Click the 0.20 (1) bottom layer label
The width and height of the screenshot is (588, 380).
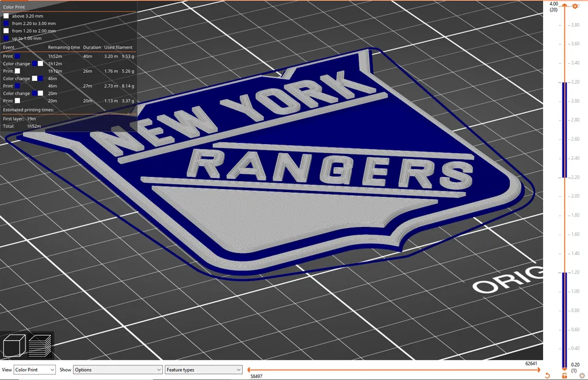pos(575,368)
